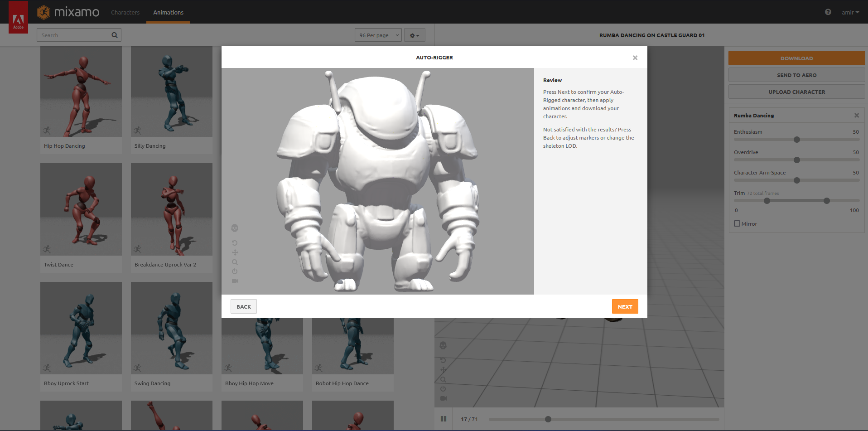Select zoom tool in Auto-Rigger viewer
This screenshot has height=431, width=868.
click(x=235, y=262)
